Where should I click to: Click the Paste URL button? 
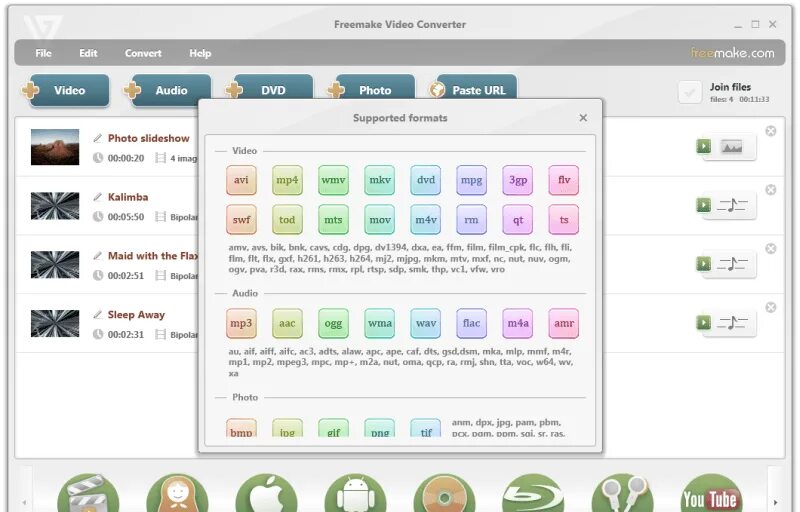(x=473, y=87)
